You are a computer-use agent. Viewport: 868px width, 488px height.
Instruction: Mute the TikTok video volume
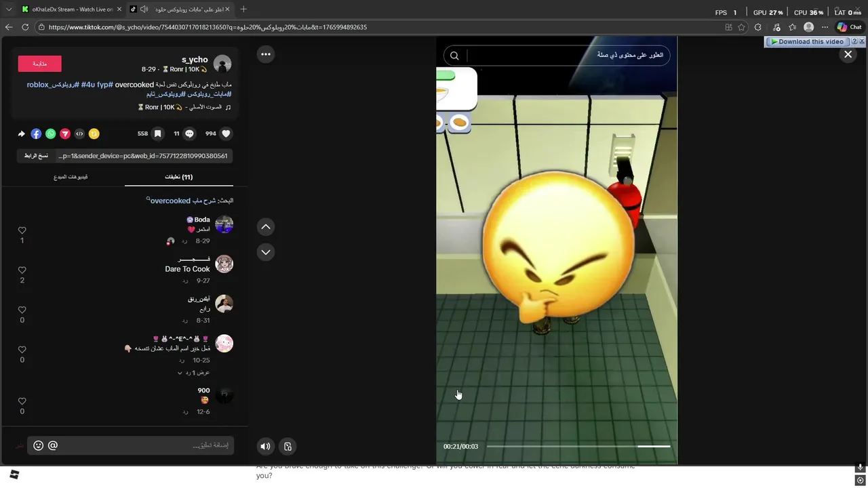pyautogui.click(x=265, y=446)
